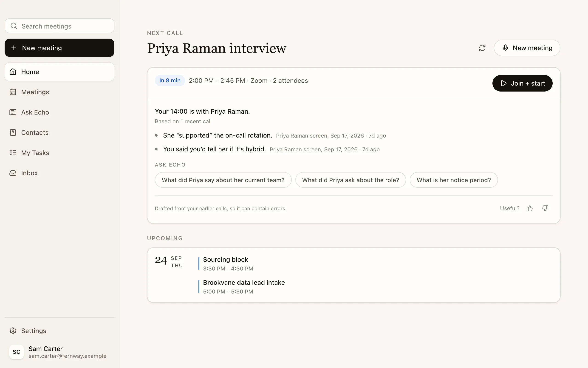This screenshot has height=368, width=588.
Task: Click the outlined New meeting button top right
Action: click(527, 48)
